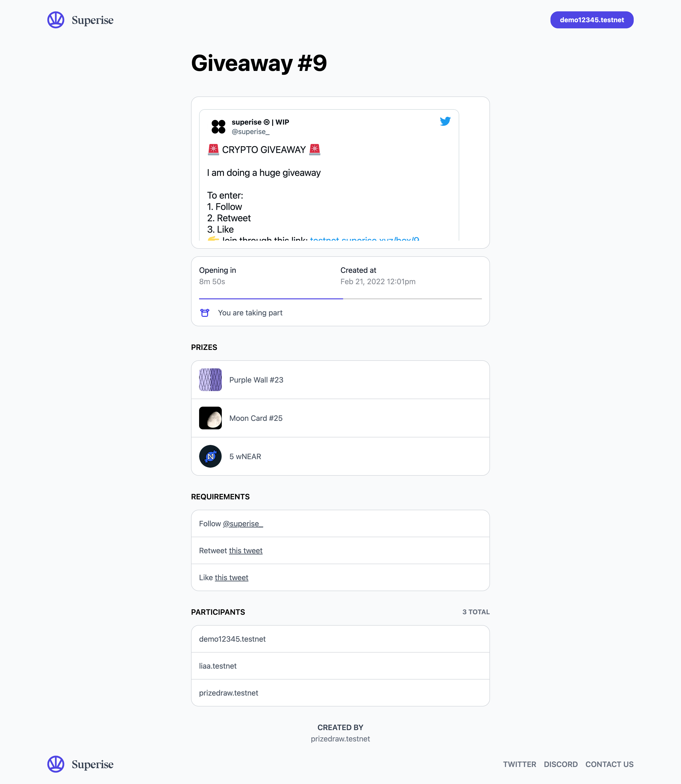Click the superise four-dot avatar in tweet
Image resolution: width=681 pixels, height=784 pixels.
click(x=218, y=126)
